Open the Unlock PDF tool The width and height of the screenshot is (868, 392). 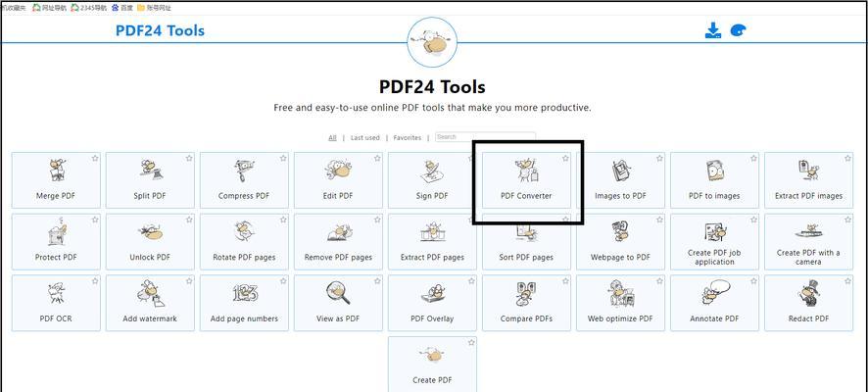point(150,242)
